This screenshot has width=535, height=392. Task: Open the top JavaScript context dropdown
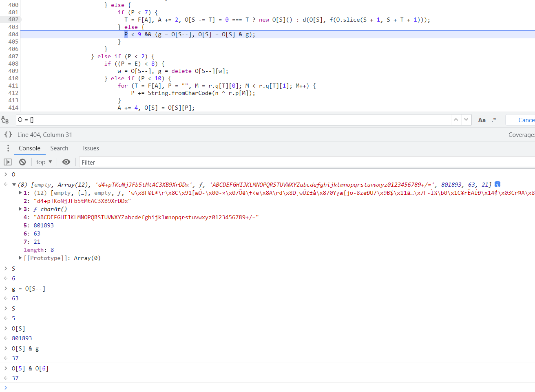(x=44, y=162)
